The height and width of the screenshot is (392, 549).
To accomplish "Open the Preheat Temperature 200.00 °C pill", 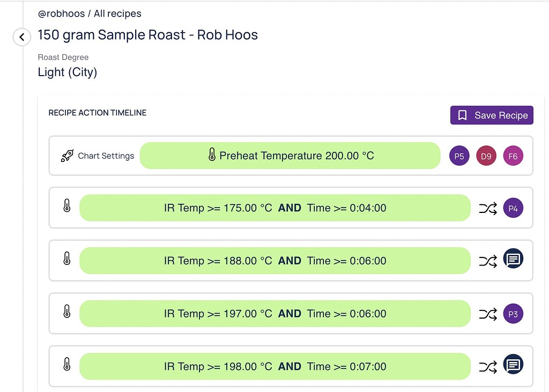I will coord(290,155).
